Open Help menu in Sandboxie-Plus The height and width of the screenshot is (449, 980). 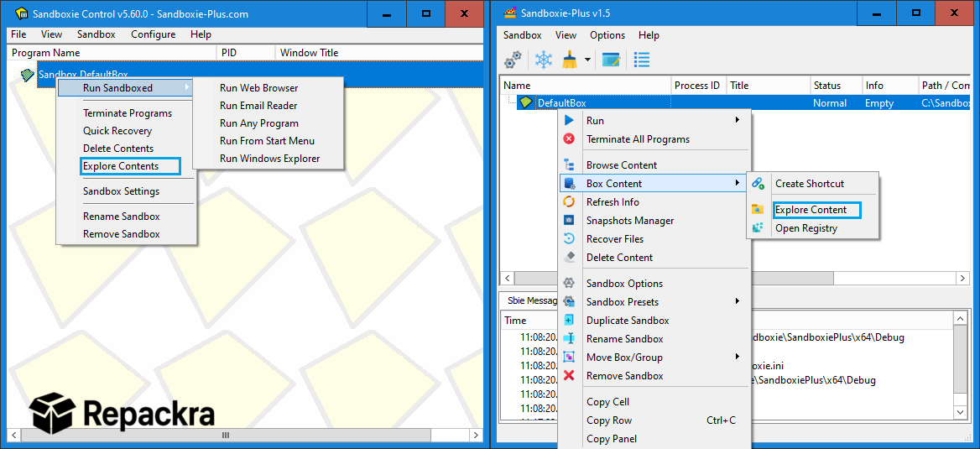[x=649, y=35]
